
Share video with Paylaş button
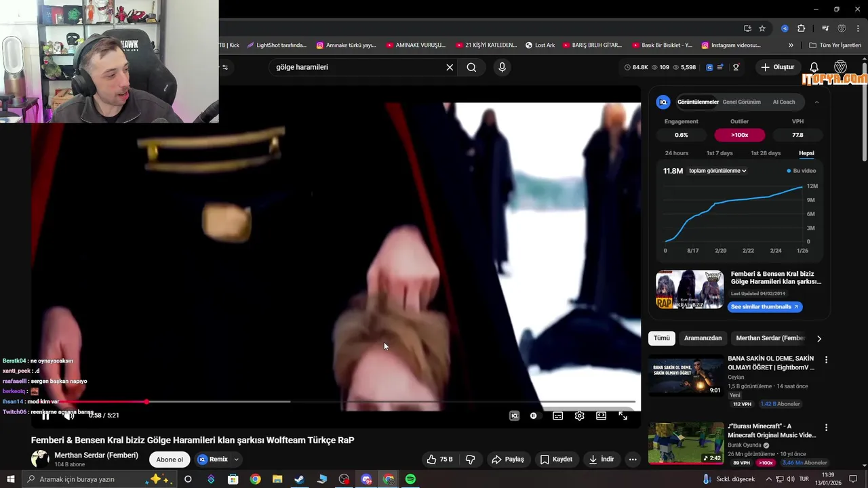click(x=508, y=460)
